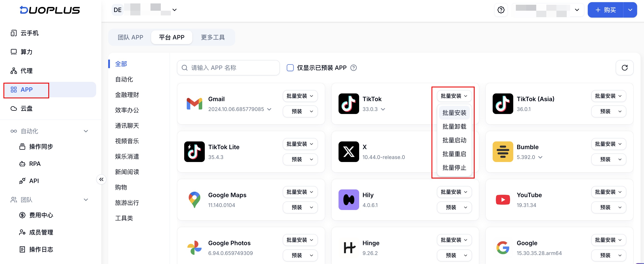Select 批量卸载 from TikTok menu

(454, 126)
